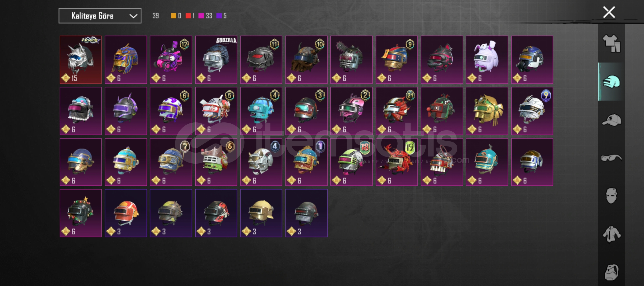
Task: Open the Kaliteye Göre sort dropdown
Action: tap(100, 16)
